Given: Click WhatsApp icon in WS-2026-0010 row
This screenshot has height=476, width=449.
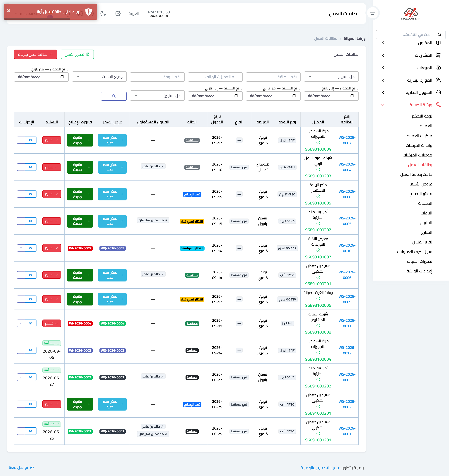Looking at the screenshot, I should point(318,250).
